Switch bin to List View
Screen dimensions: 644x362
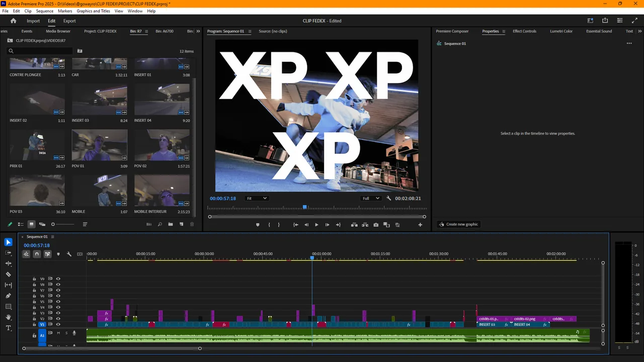21,224
